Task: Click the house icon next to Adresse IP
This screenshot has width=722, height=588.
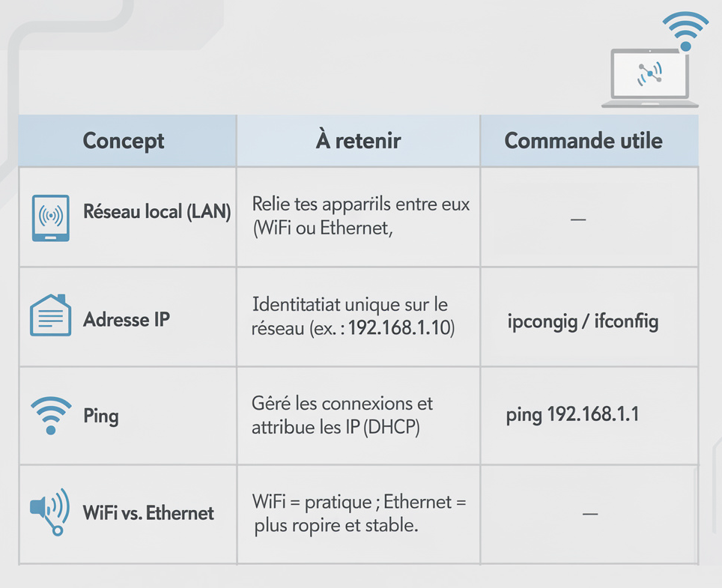Action: coord(50,315)
